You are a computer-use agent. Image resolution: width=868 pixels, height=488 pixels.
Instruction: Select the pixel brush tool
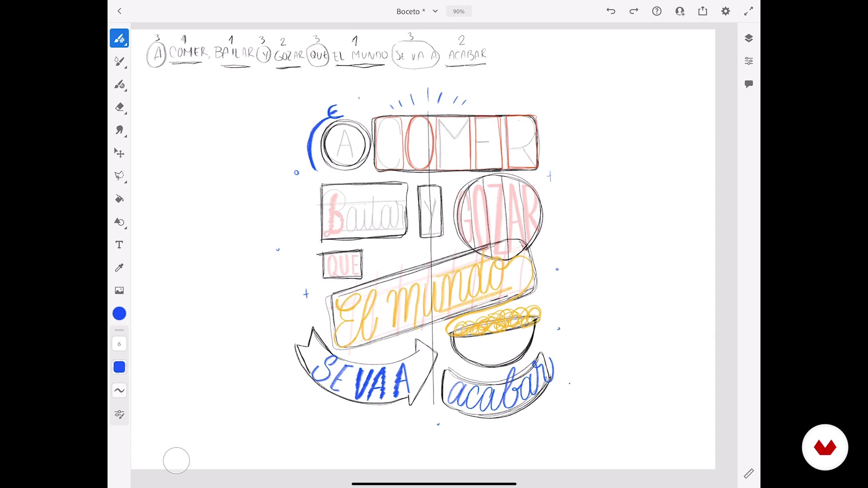coord(119,38)
